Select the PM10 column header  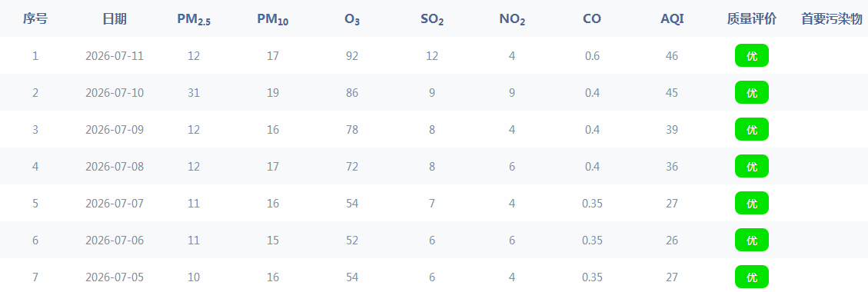click(273, 19)
